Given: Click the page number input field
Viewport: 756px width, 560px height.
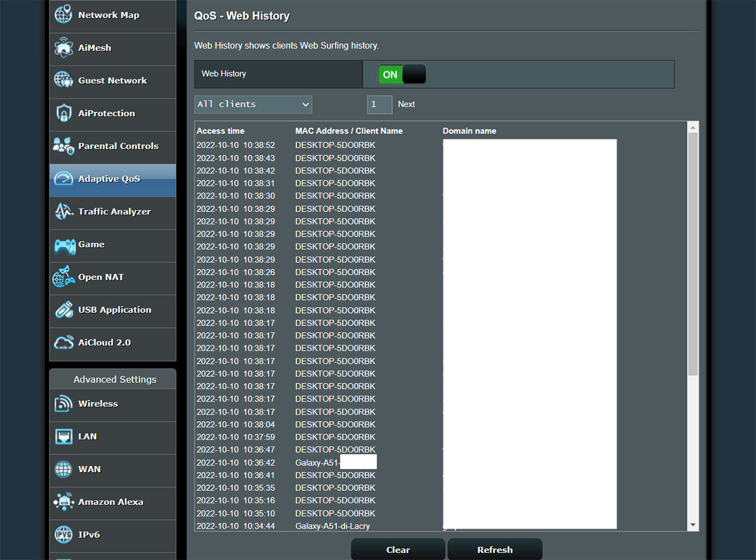Looking at the screenshot, I should pos(379,104).
